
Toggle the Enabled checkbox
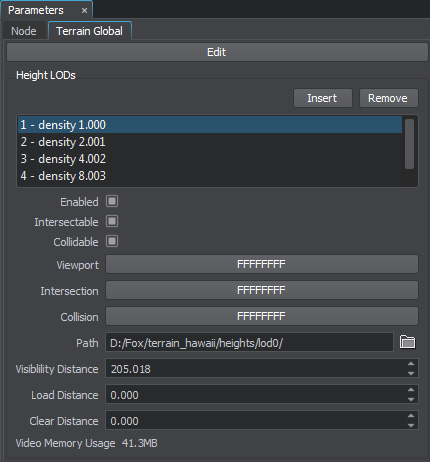point(112,201)
